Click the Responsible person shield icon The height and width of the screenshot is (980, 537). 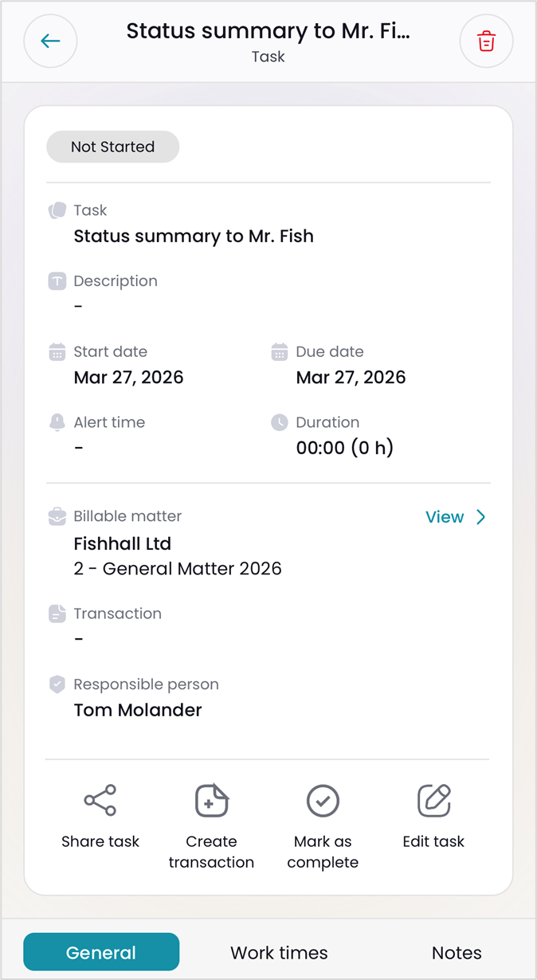point(57,684)
